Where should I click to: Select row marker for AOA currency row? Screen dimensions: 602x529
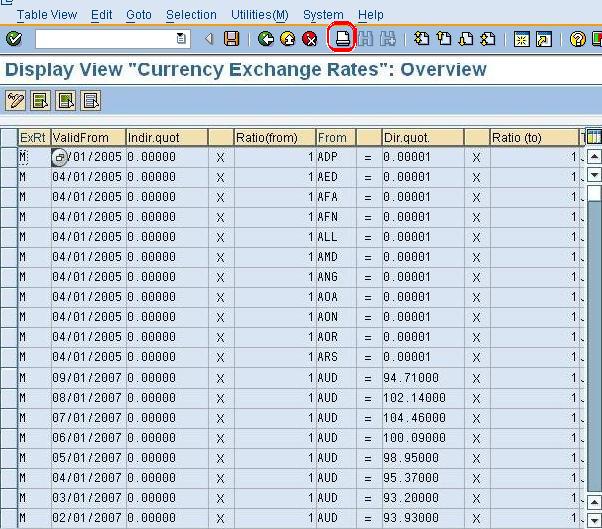pyautogui.click(x=9, y=297)
